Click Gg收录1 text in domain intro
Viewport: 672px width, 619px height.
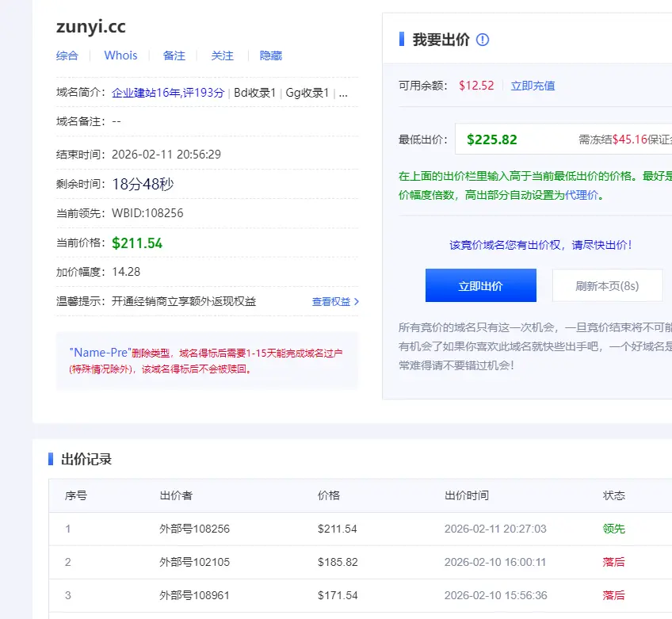pos(307,93)
